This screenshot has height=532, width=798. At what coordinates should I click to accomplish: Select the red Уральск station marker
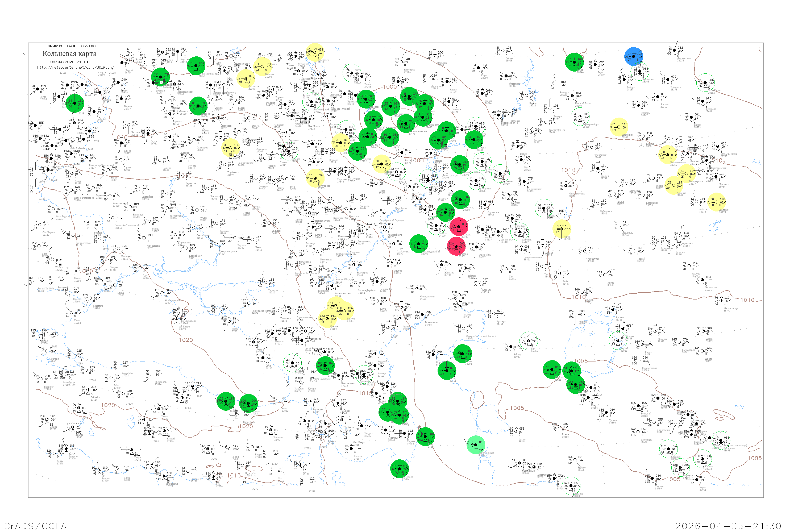[x=459, y=227]
